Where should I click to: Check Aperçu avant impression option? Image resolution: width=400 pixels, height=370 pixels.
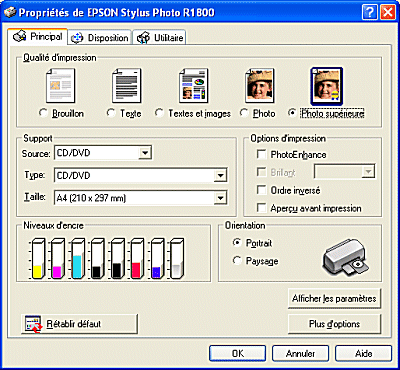pos(262,208)
